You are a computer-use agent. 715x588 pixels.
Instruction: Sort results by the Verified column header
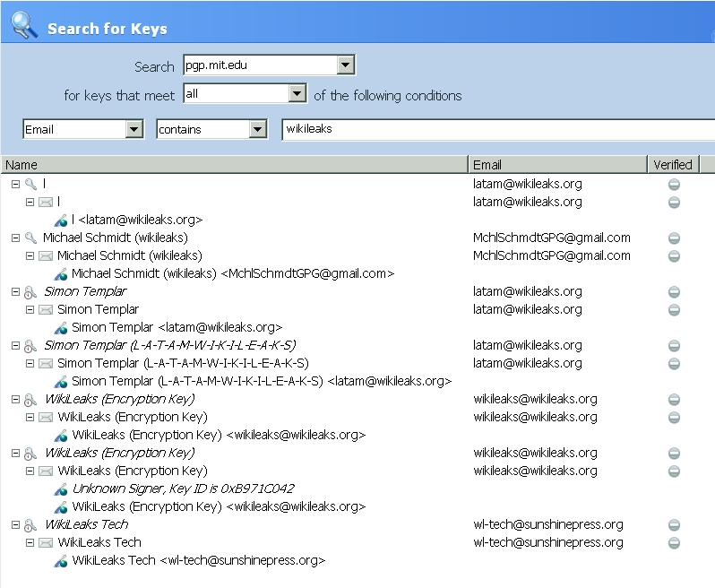pyautogui.click(x=673, y=165)
